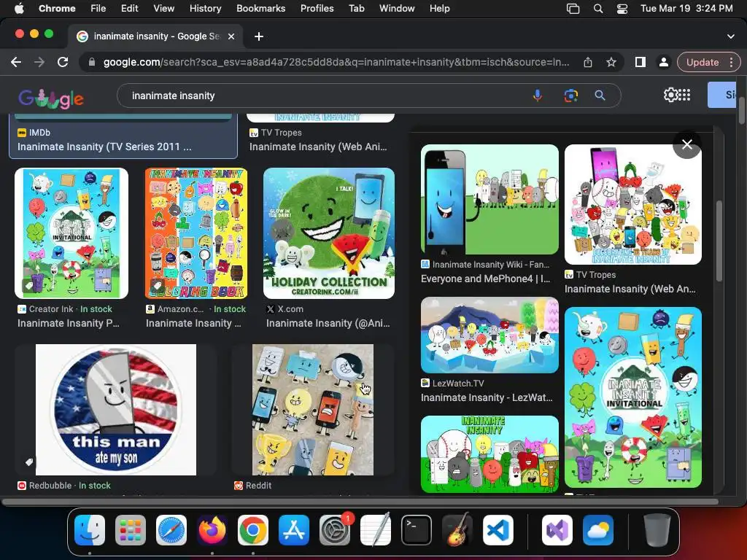This screenshot has width=747, height=560.
Task: Open Terminal from the Dock
Action: click(417, 530)
